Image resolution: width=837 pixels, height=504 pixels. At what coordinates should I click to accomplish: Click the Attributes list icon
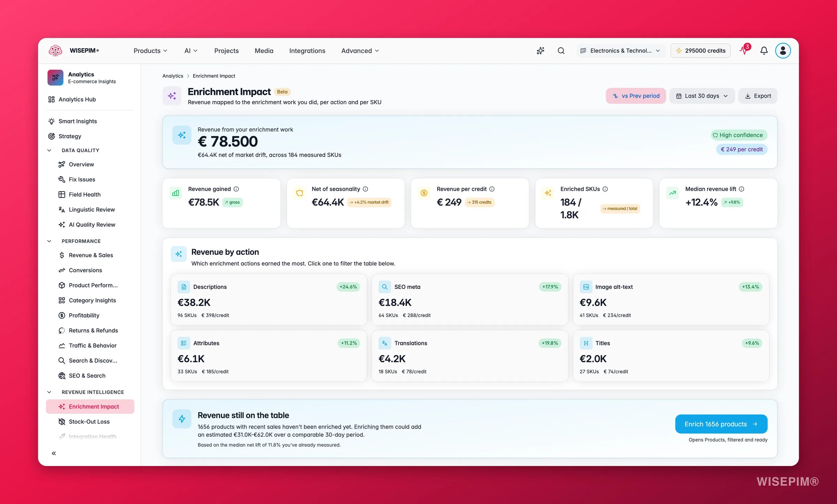pos(184,343)
